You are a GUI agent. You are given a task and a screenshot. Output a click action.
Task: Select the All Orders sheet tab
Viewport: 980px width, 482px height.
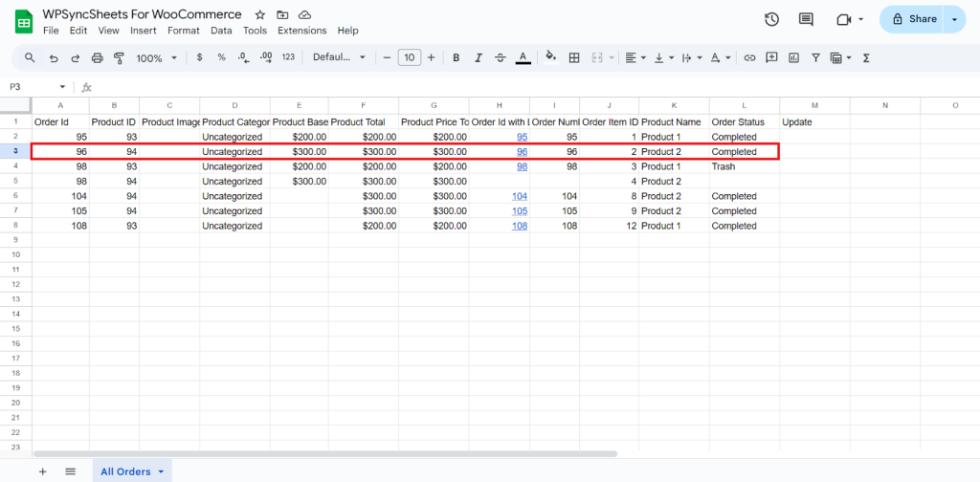[x=131, y=471]
